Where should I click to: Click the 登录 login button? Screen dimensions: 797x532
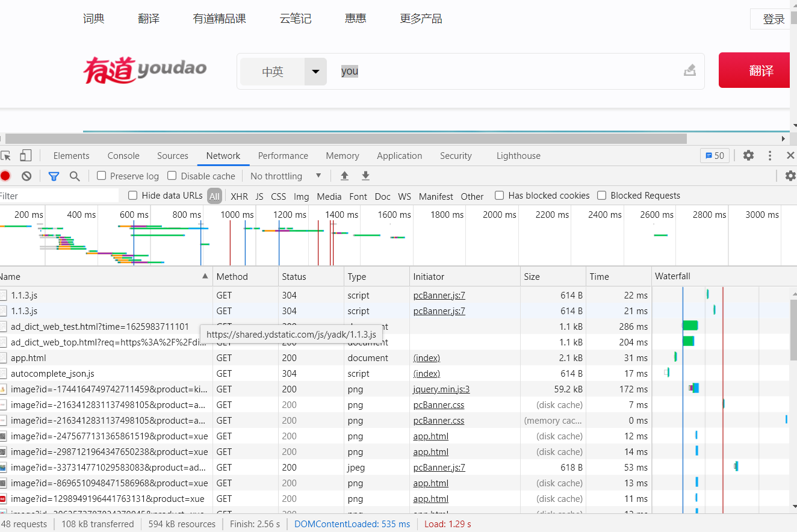(x=770, y=19)
